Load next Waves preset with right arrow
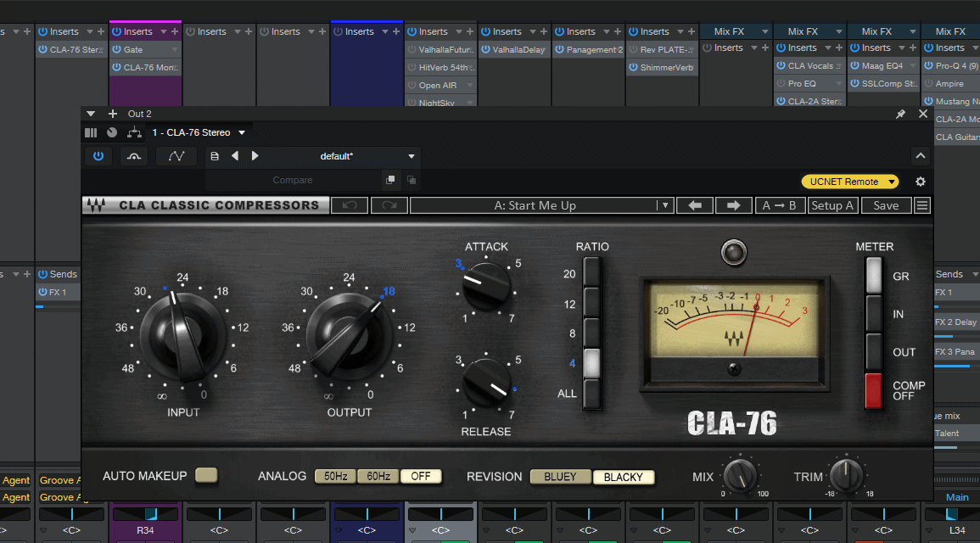 tap(734, 205)
